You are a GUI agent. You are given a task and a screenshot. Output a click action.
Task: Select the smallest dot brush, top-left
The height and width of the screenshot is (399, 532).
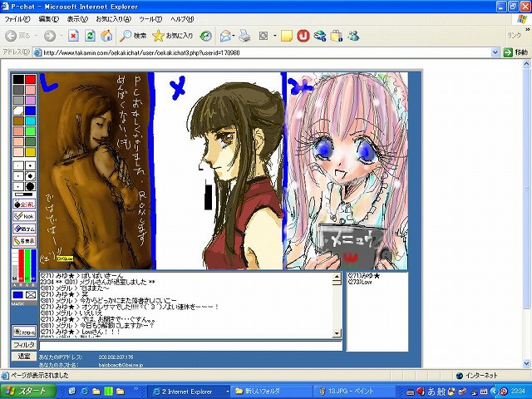point(18,165)
